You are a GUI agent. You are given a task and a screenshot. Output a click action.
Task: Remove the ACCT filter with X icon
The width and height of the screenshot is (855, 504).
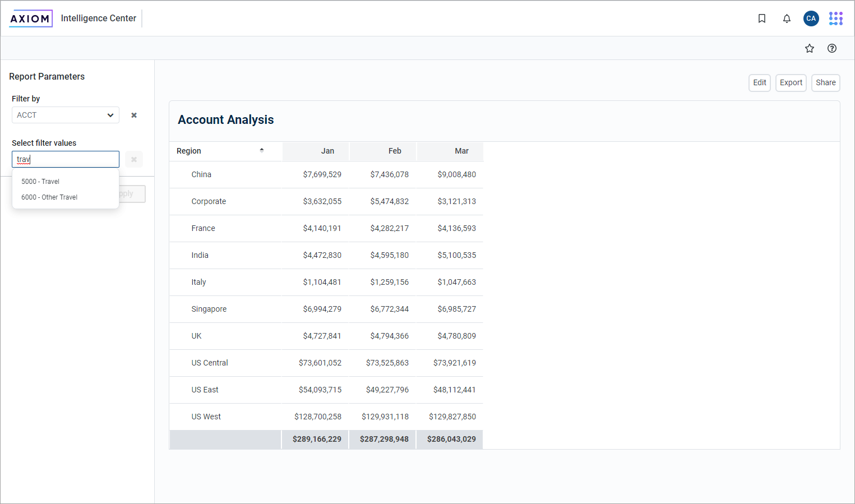[x=134, y=115]
